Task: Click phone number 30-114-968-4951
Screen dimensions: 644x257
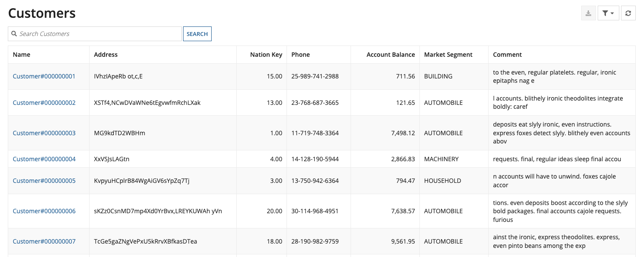Action: 315,211
